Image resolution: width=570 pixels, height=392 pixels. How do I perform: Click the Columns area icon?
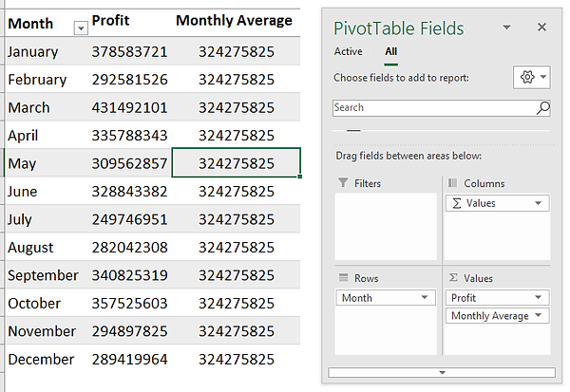[x=453, y=183]
